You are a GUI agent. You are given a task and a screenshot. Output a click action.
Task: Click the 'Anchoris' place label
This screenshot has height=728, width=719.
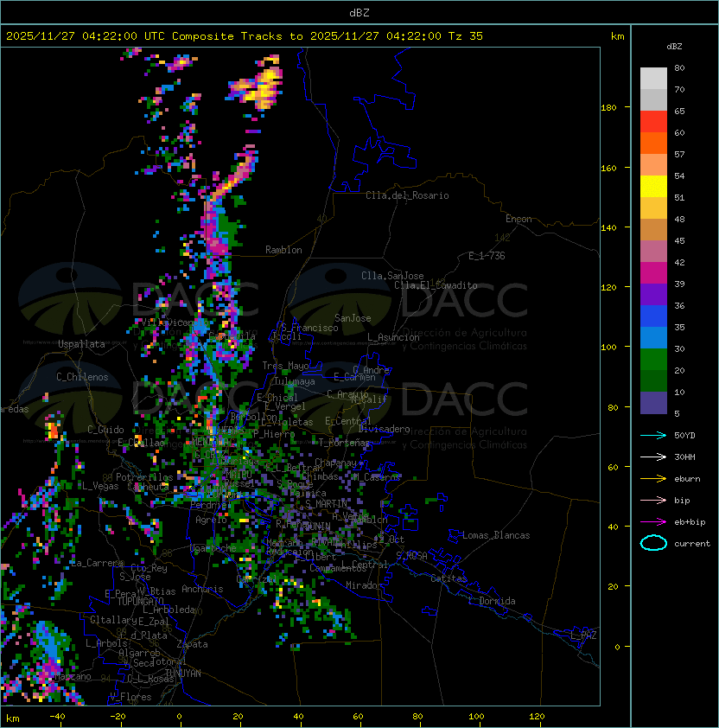[202, 589]
